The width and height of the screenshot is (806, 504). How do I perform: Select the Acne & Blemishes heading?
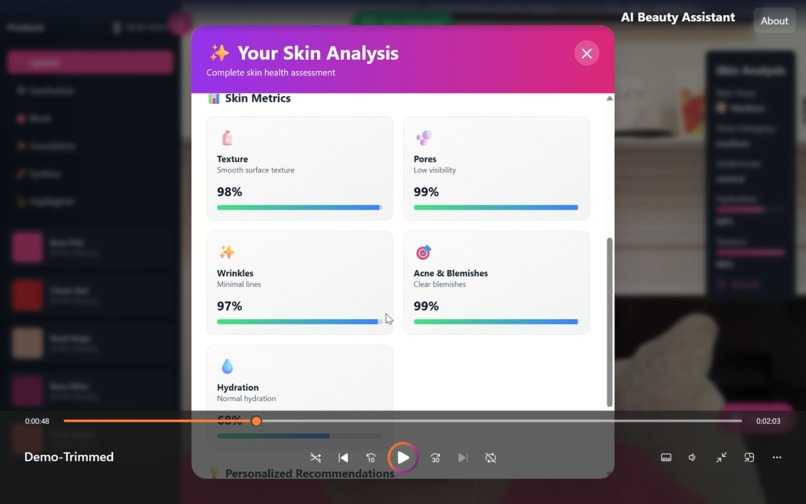pos(451,273)
